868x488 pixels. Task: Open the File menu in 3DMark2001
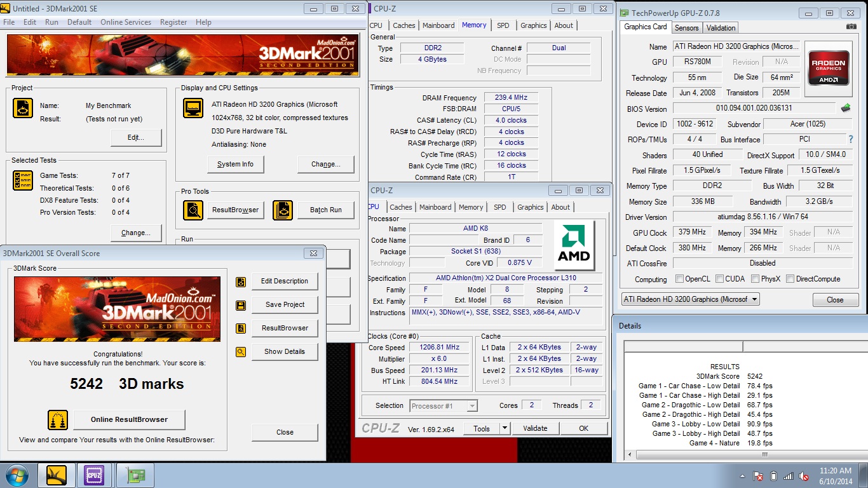(9, 22)
